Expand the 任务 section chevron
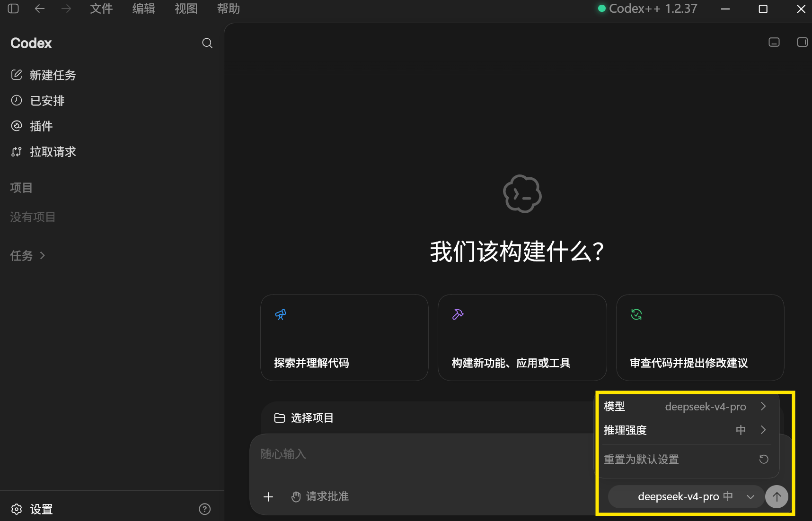Viewport: 812px width, 521px height. [43, 256]
